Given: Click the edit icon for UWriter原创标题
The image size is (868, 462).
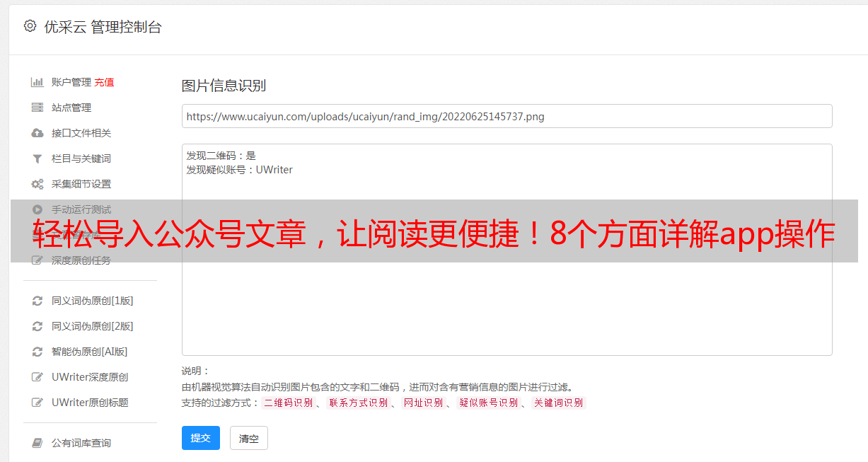Looking at the screenshot, I should pos(37,403).
